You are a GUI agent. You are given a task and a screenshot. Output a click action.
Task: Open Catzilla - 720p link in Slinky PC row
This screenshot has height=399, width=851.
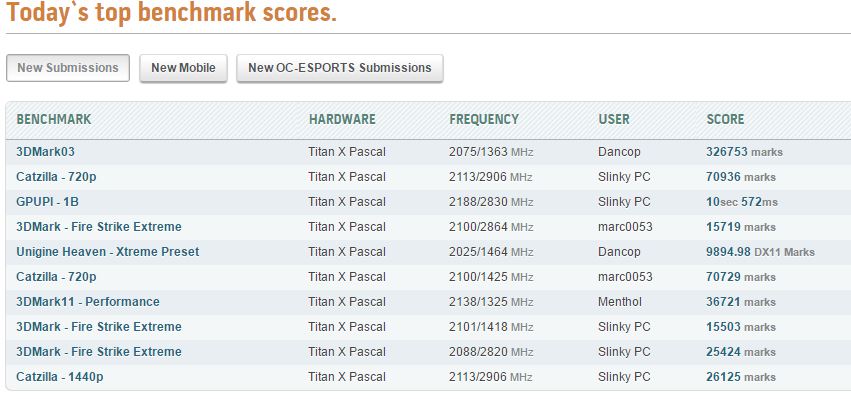tap(56, 177)
